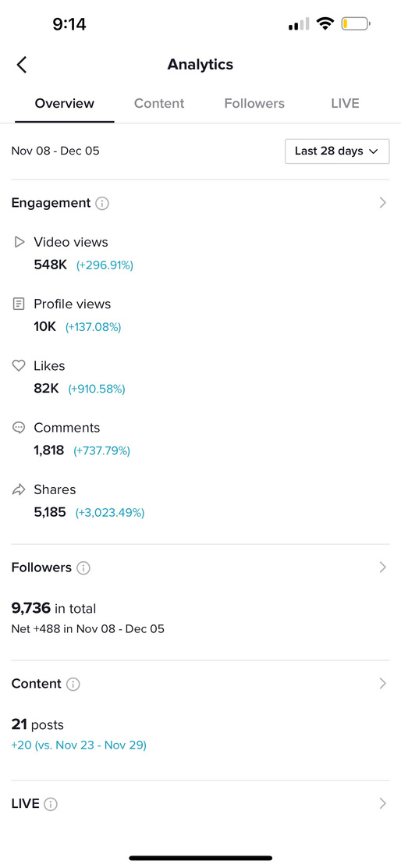The image size is (401, 868).
Task: Tap the Profile views document icon
Action: click(x=20, y=304)
